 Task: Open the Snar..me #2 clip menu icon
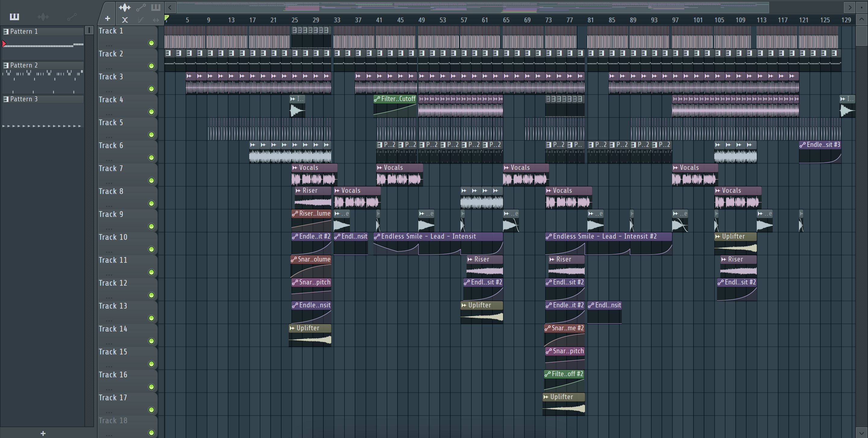click(x=548, y=328)
